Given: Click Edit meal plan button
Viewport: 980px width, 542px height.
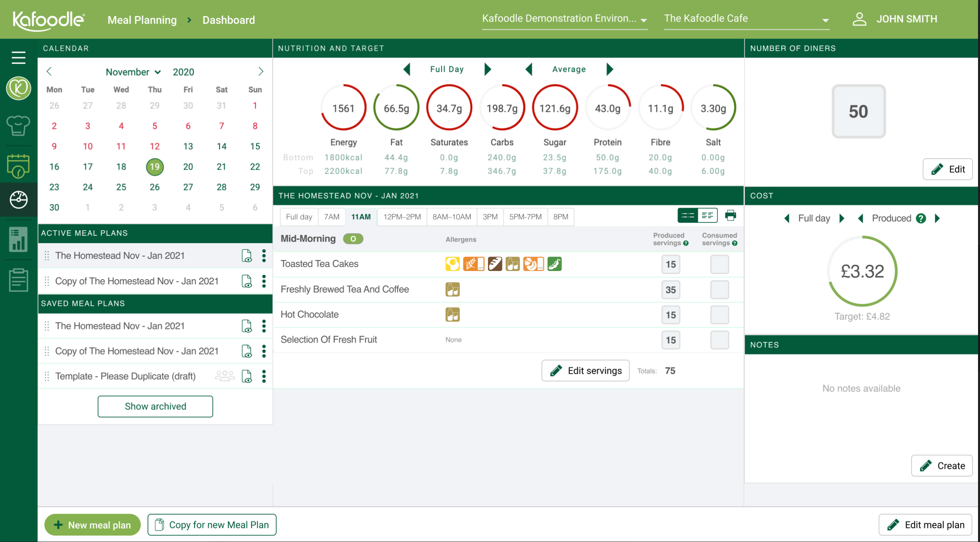Looking at the screenshot, I should coord(926,525).
